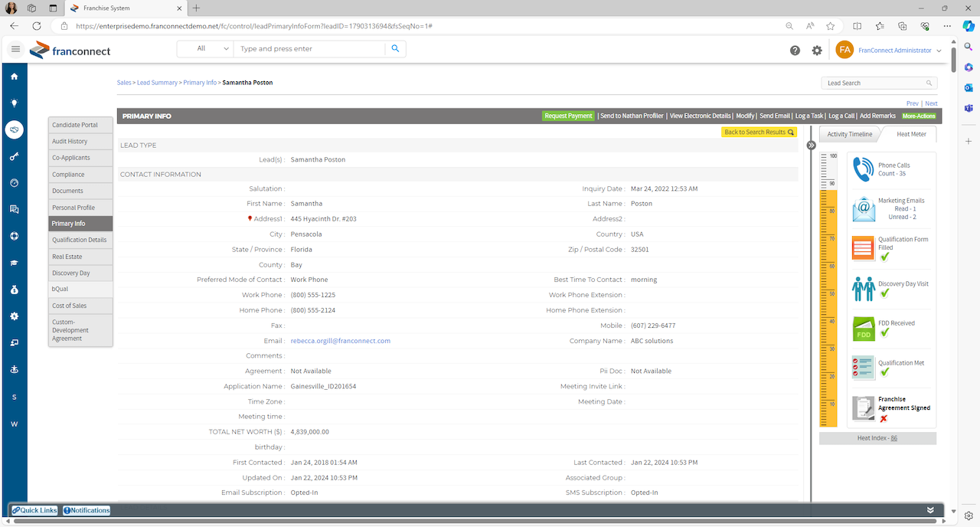980x527 pixels.
Task: Click the handshake Sales icon in sidebar
Action: pos(14,129)
